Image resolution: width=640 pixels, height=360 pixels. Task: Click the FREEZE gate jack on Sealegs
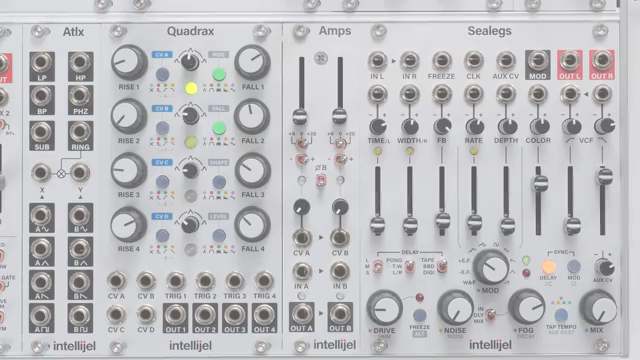[442, 61]
